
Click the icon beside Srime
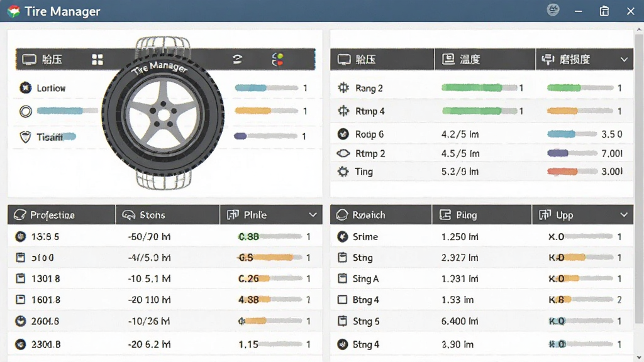pos(343,237)
